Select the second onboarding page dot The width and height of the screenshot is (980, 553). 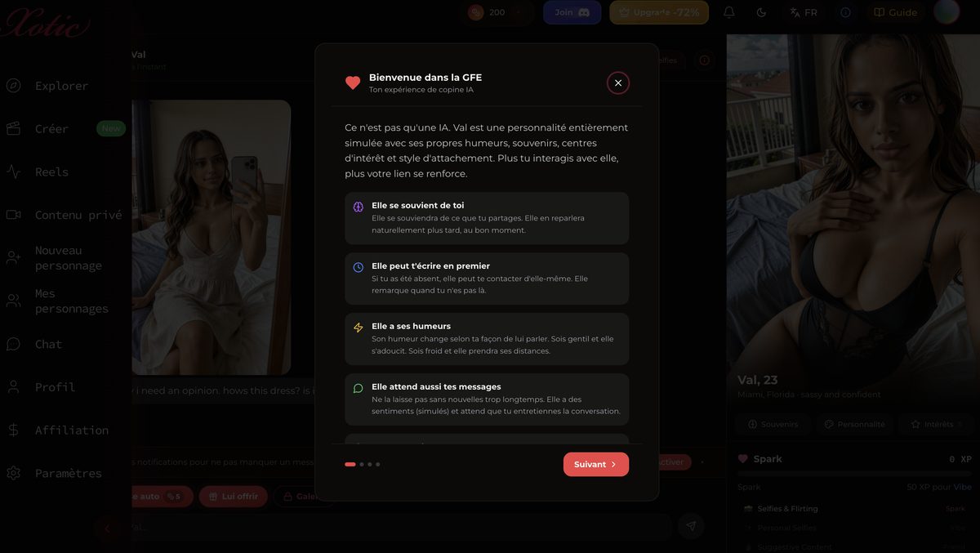click(x=362, y=464)
